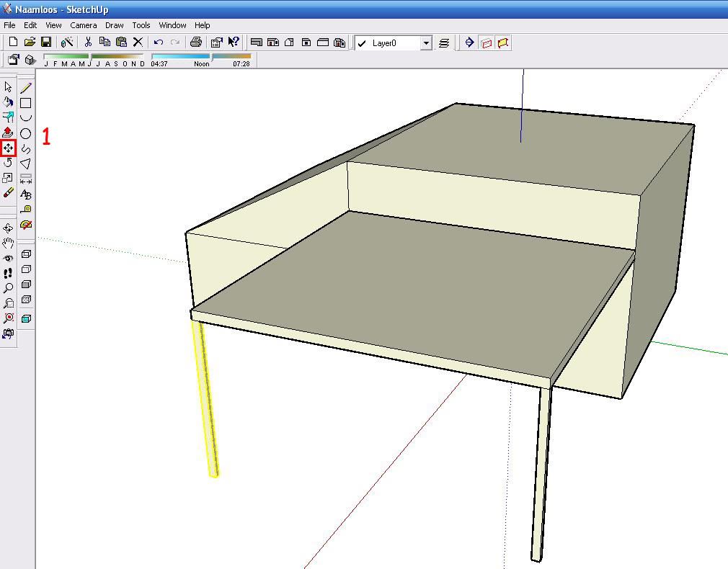Activate the Text label tool
The image size is (728, 569).
26,194
